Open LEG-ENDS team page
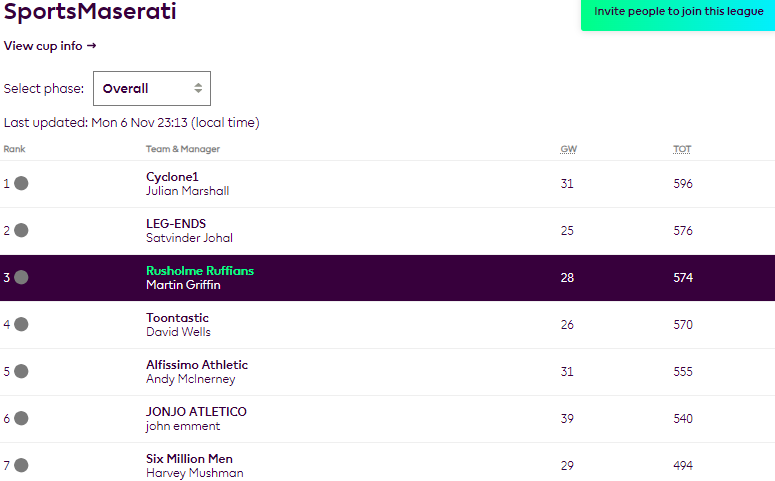Image resolution: width=775 pixels, height=481 pixels. pyautogui.click(x=176, y=224)
